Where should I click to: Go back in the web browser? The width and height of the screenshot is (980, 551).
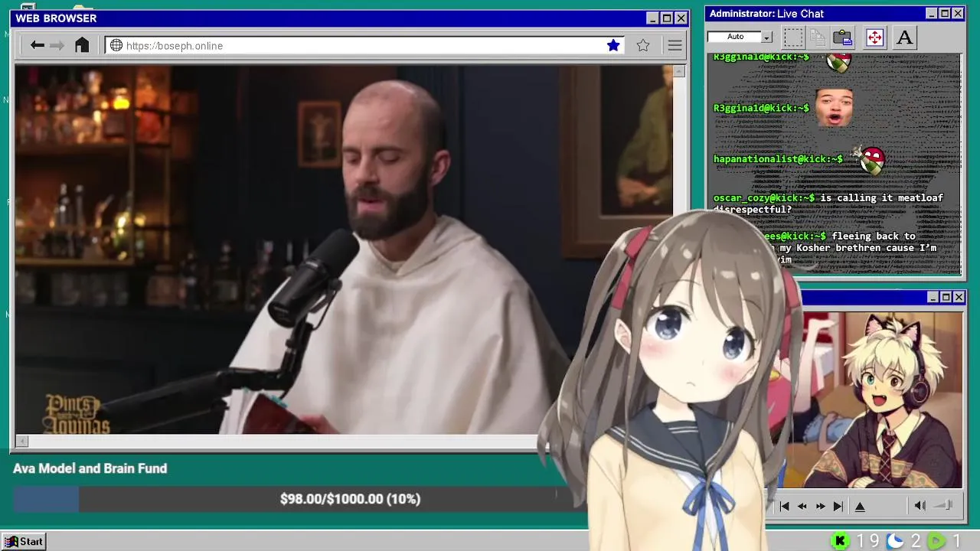coord(37,46)
